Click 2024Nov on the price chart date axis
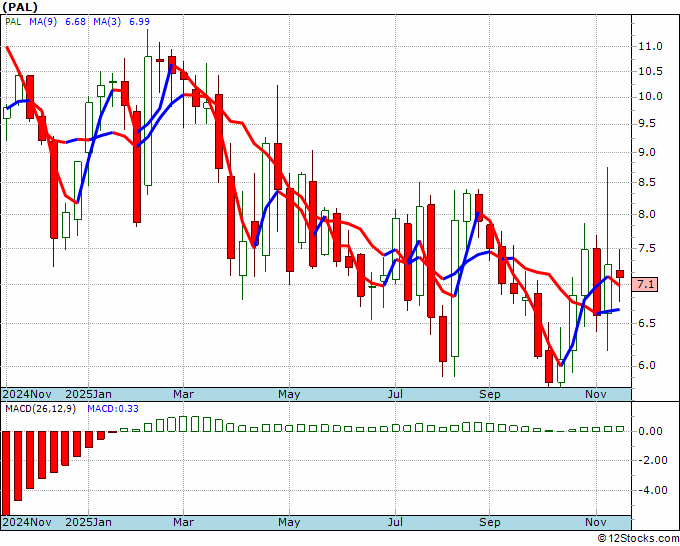Screen dimensions: 680x546 [27, 394]
